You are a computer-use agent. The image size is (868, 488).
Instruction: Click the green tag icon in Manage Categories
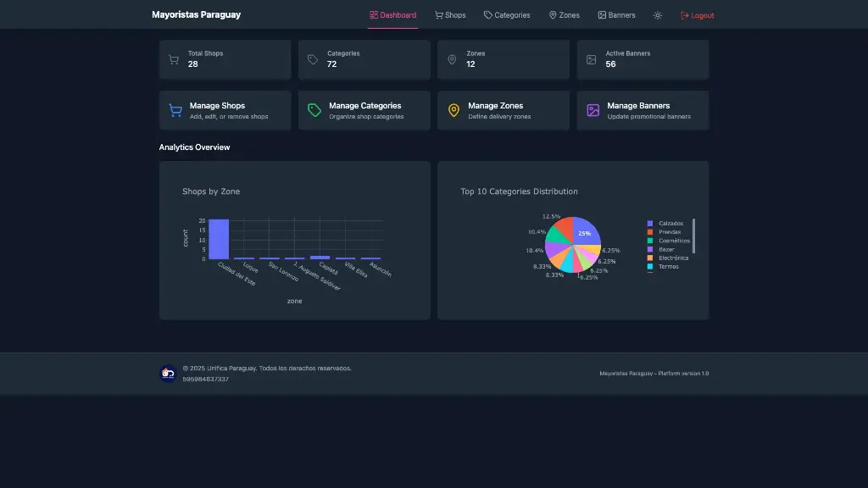point(314,110)
